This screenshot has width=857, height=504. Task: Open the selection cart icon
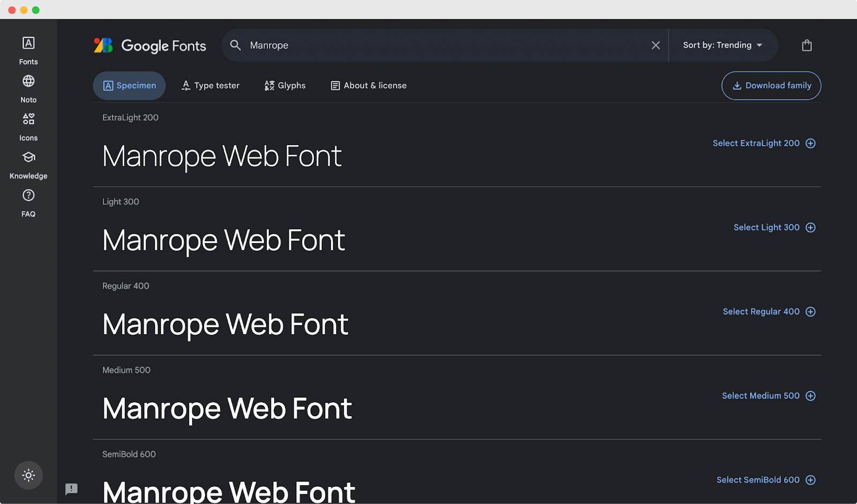point(807,45)
